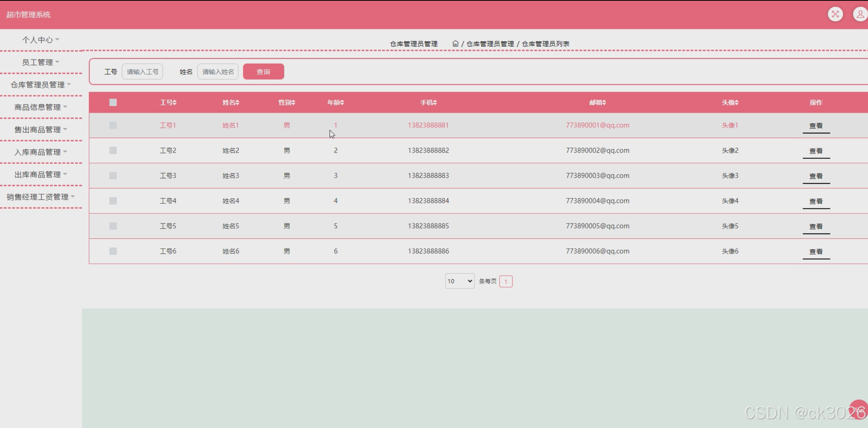Image resolution: width=868 pixels, height=428 pixels.
Task: Open the user profile avatar icon
Action: [860, 14]
